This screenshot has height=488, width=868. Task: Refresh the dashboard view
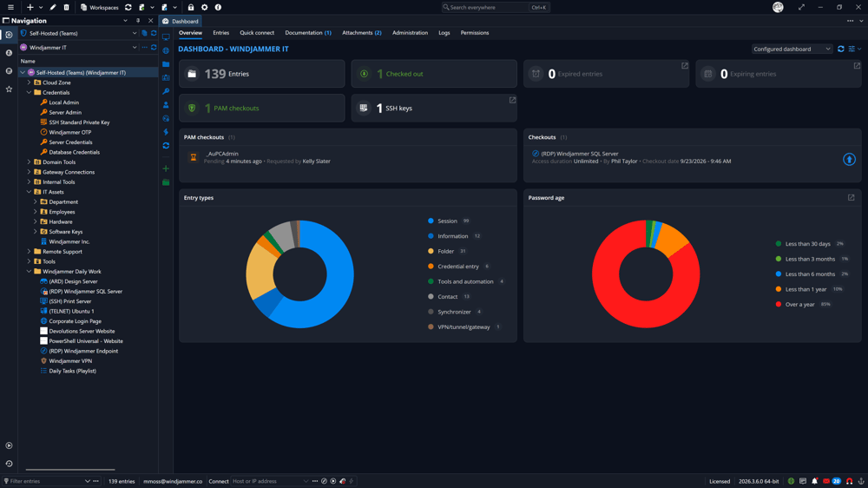841,49
